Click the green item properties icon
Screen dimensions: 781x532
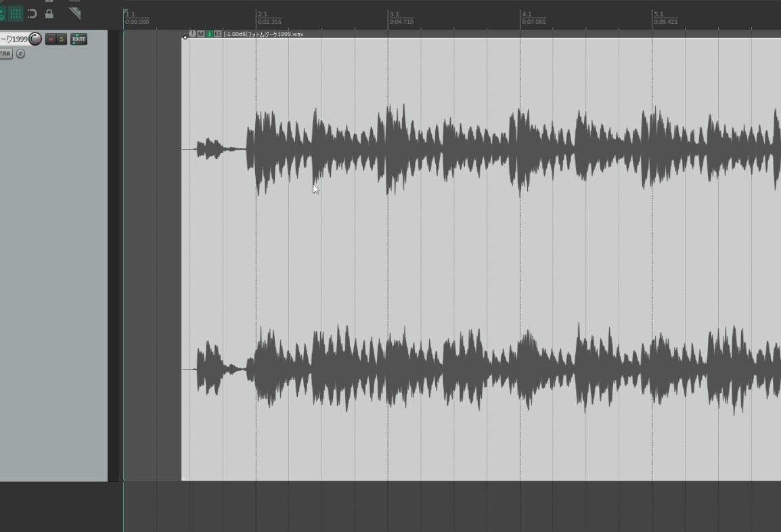(x=209, y=34)
